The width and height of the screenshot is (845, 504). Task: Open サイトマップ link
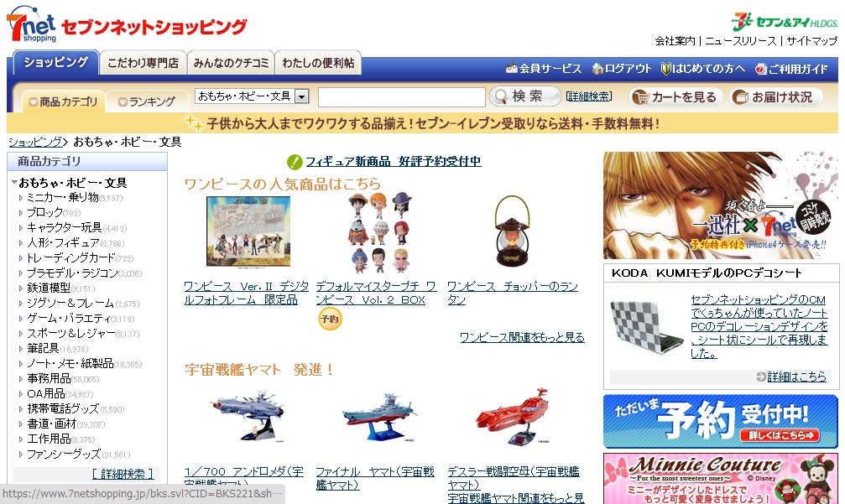(x=811, y=41)
